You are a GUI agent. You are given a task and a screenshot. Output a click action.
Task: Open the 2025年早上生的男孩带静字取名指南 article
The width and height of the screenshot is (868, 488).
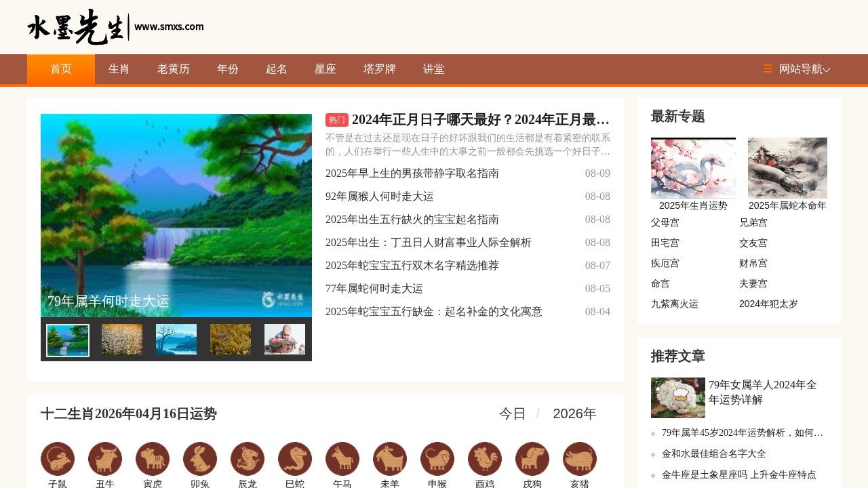(x=412, y=174)
